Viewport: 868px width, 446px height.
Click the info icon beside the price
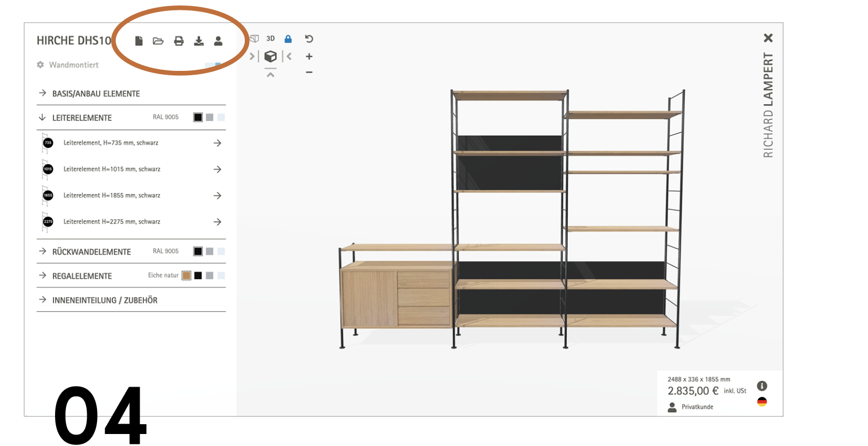762,386
